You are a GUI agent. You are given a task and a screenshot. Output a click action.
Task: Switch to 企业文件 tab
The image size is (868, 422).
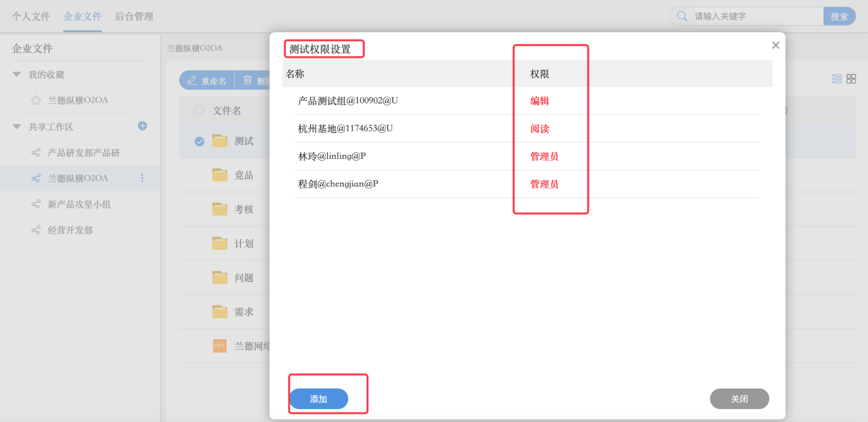[83, 16]
